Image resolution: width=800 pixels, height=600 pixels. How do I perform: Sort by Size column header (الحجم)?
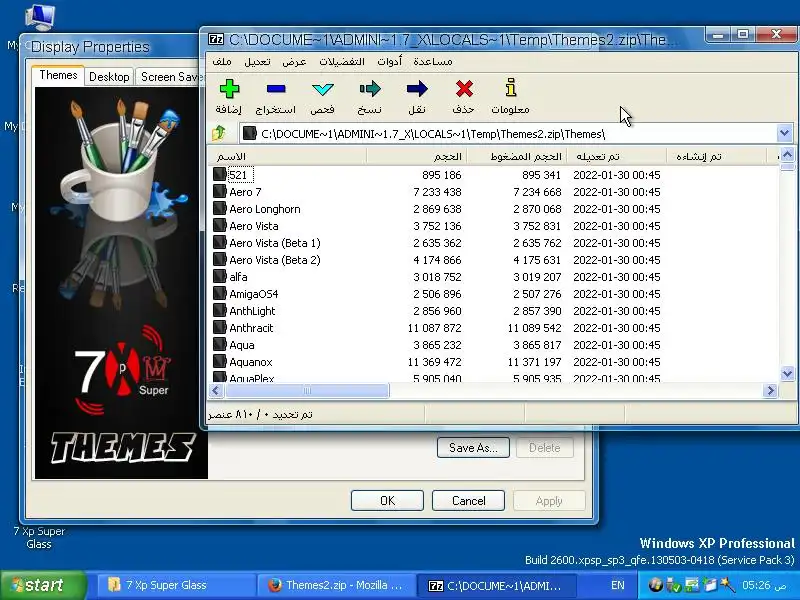(x=417, y=156)
